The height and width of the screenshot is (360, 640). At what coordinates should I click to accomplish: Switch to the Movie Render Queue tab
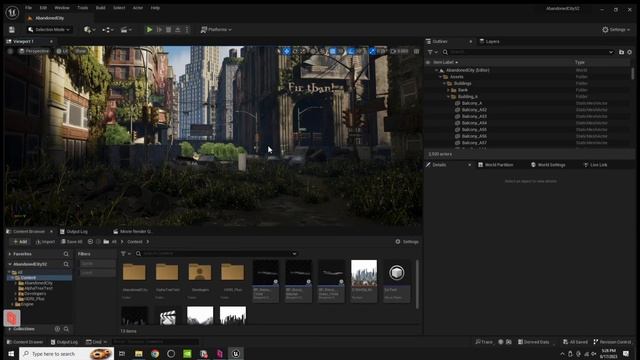132,231
